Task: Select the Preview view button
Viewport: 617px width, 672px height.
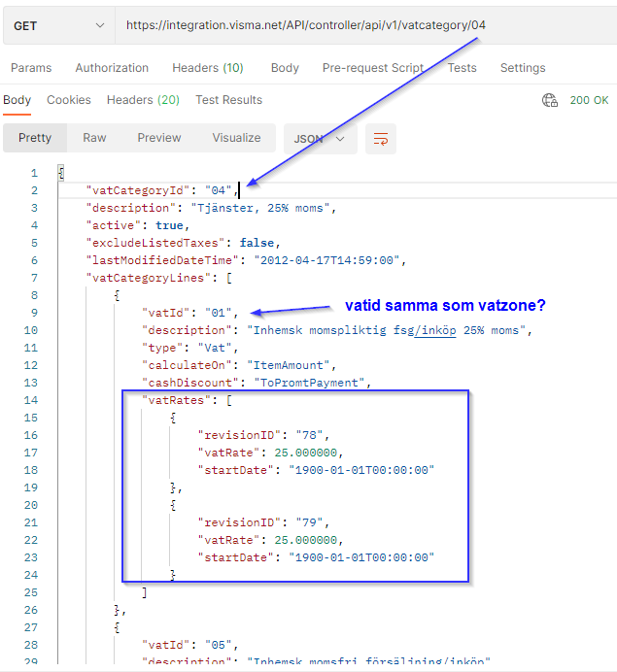Action: coord(159,138)
